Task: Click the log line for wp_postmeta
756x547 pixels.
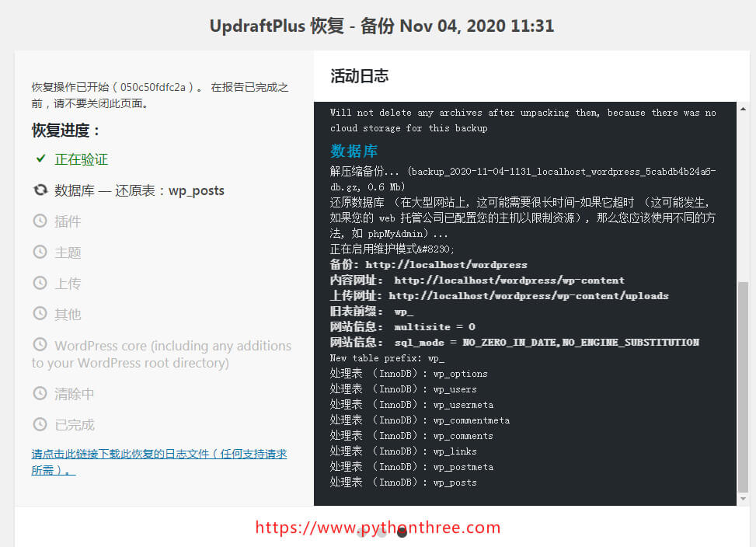Action: (412, 466)
